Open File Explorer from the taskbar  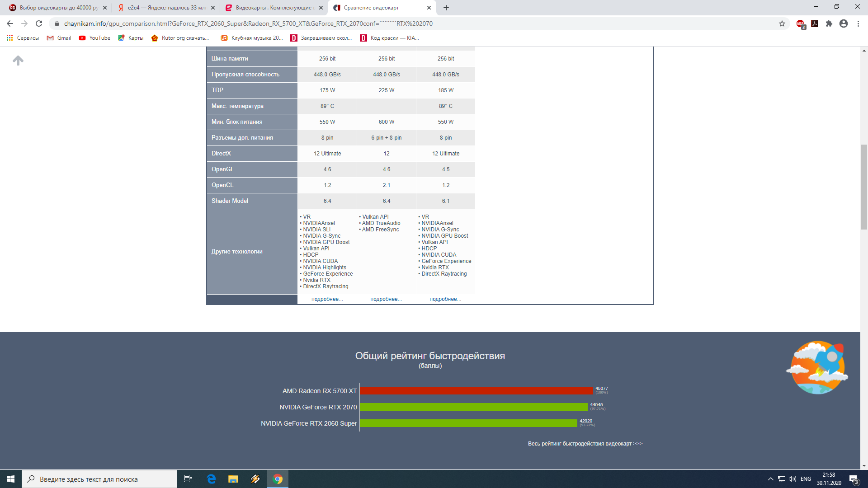point(233,479)
